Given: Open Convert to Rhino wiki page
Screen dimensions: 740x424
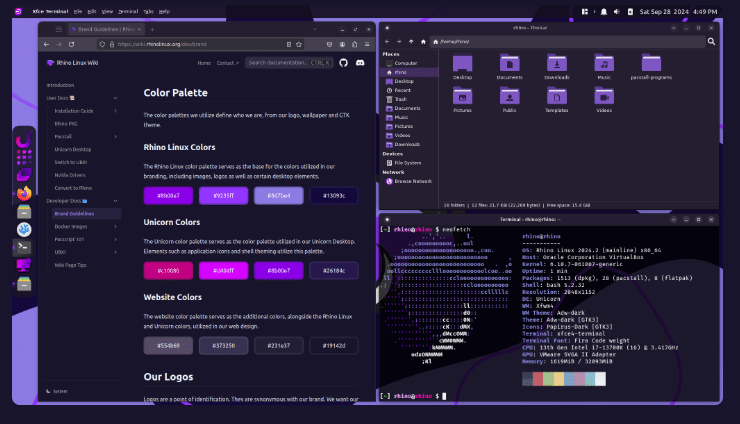Looking at the screenshot, I should (x=73, y=188).
